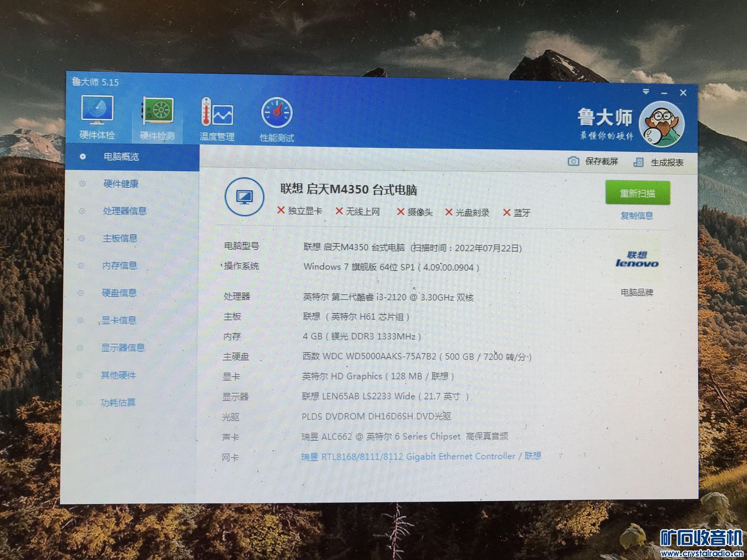Screen dimensions: 747x560
Task: Click the 生成报表 generate report label
Action: (667, 163)
